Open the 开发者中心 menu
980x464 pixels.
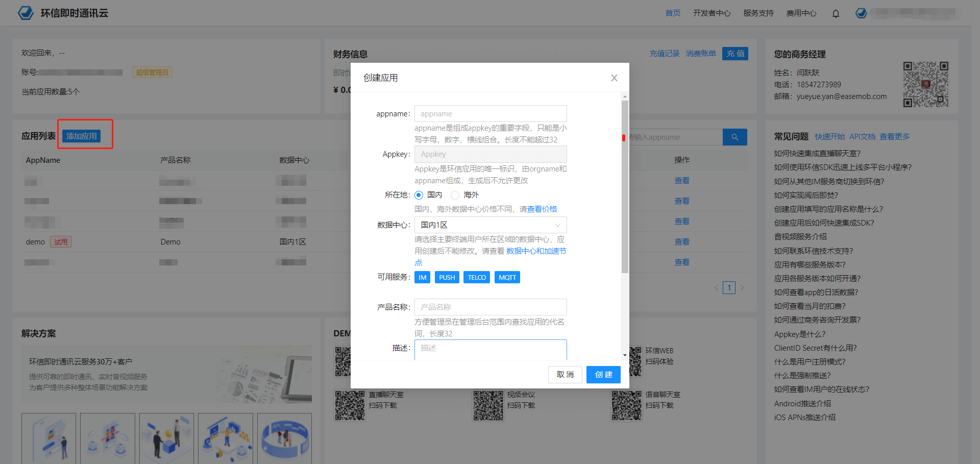(712, 13)
